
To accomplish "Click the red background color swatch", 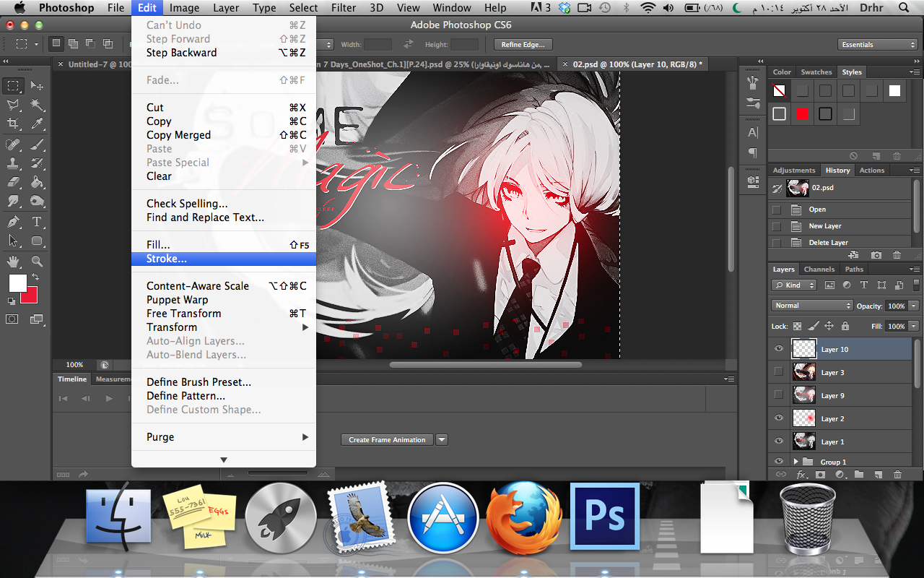I will (30, 295).
